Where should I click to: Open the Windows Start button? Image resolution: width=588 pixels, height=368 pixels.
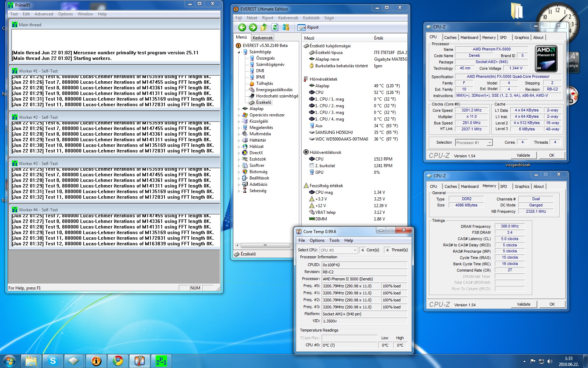9,361
